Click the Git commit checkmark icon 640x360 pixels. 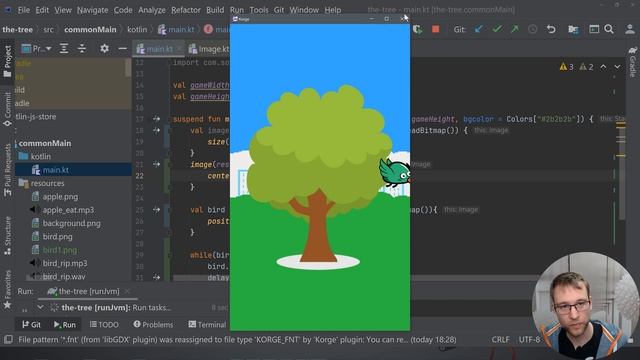click(x=497, y=29)
